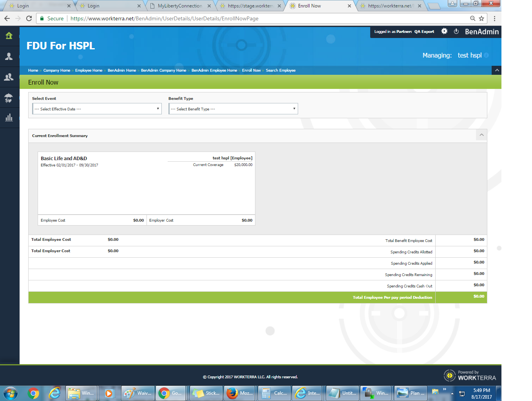Open the Select Effective Date dropdown
Viewport: 532px width, 401px height.
point(97,109)
